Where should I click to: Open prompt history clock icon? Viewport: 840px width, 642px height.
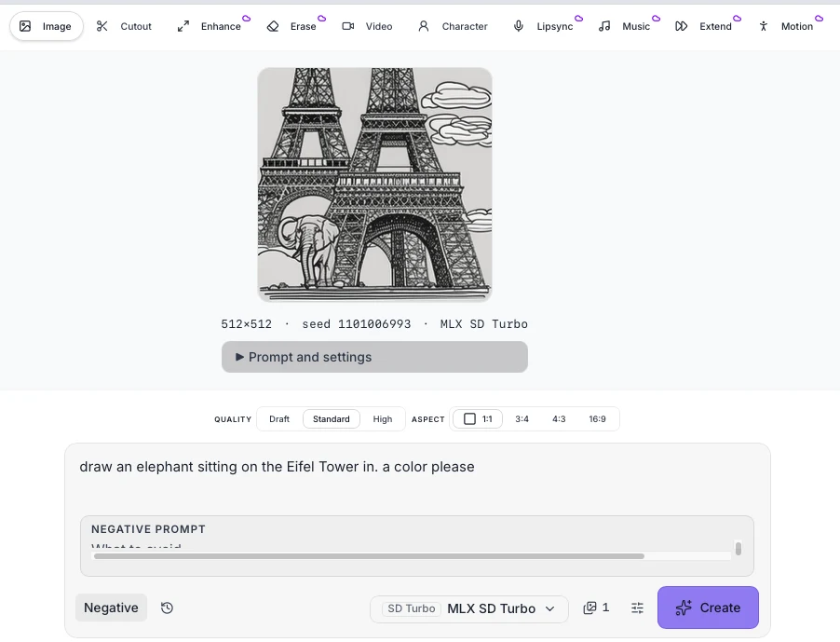click(167, 608)
